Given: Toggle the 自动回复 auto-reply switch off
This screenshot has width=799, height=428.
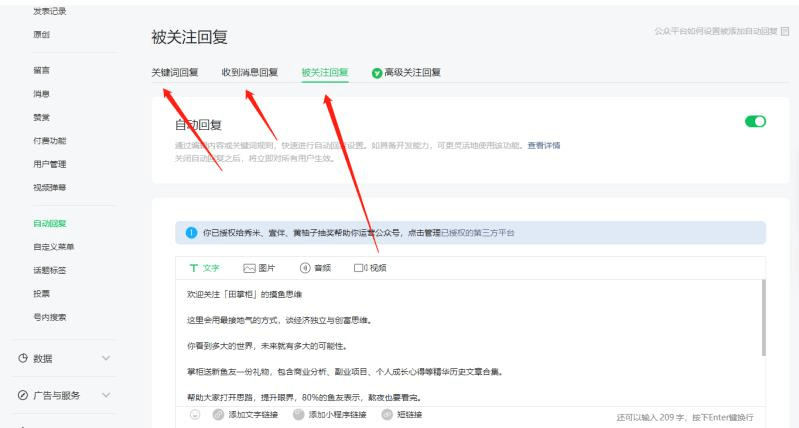Looking at the screenshot, I should 755,121.
